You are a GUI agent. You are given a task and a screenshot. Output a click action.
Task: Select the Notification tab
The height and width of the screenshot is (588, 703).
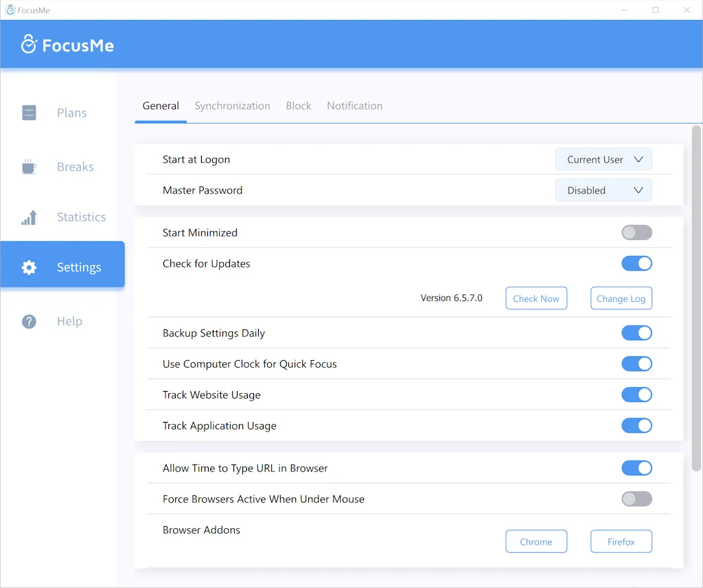click(x=354, y=106)
